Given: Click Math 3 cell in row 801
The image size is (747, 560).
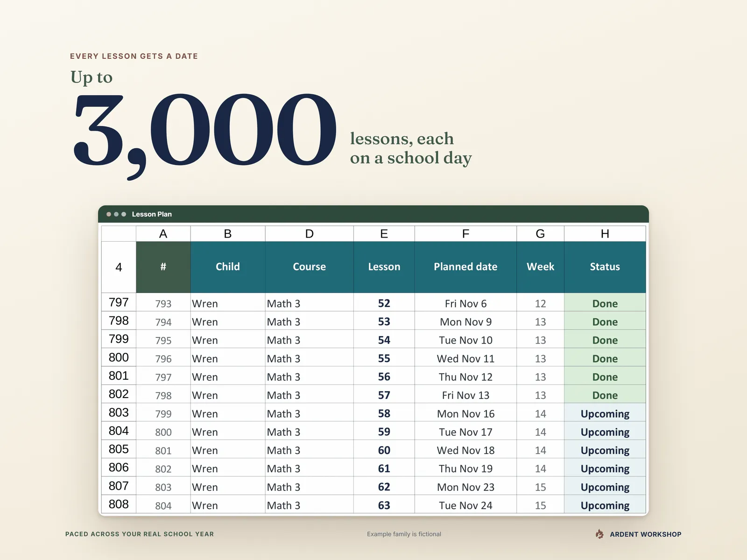Looking at the screenshot, I should coord(309,377).
